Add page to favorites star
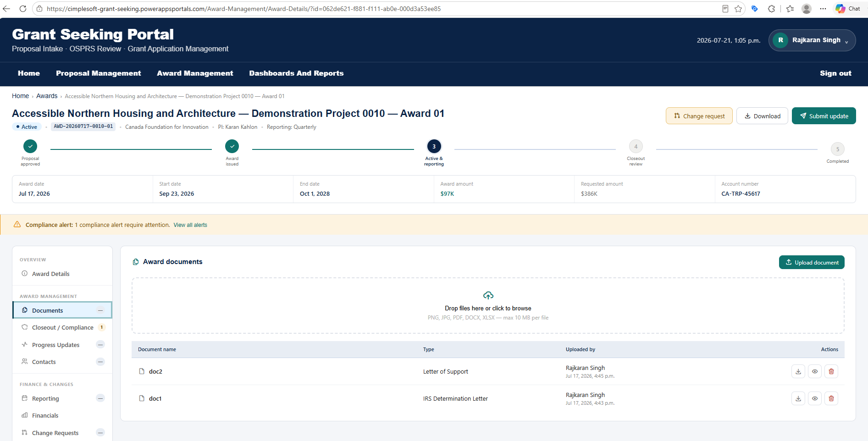 tap(738, 9)
